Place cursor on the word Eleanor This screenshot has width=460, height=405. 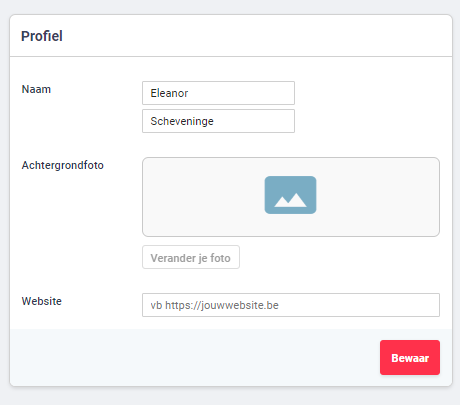click(x=169, y=93)
